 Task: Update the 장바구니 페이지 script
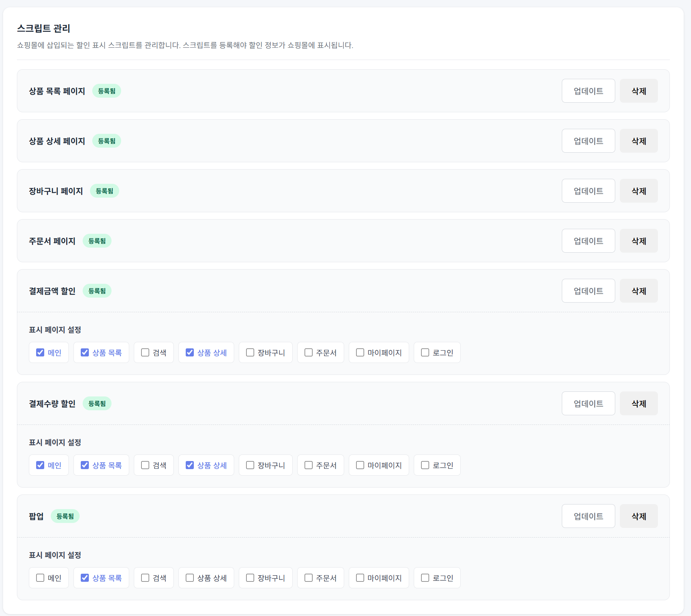pos(588,191)
